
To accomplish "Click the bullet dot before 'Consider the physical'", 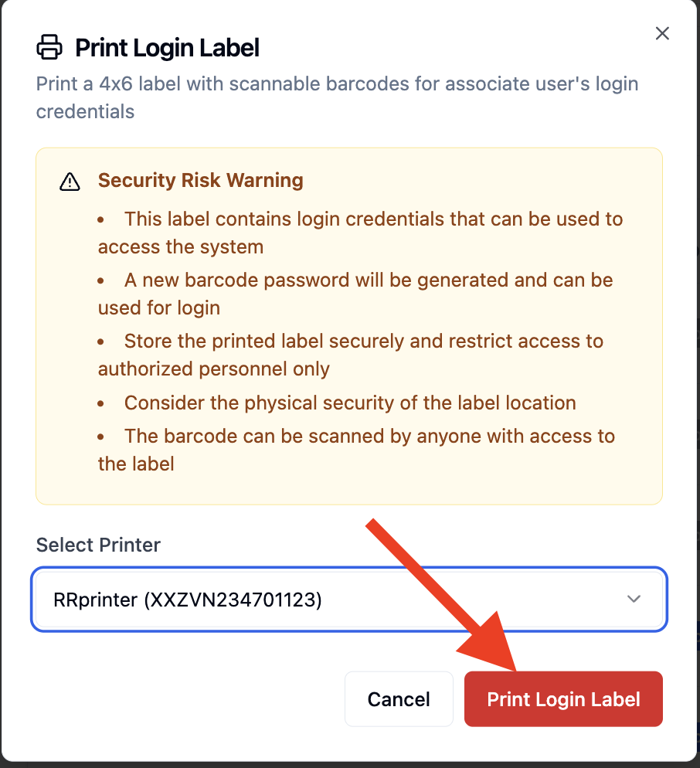I will point(101,403).
